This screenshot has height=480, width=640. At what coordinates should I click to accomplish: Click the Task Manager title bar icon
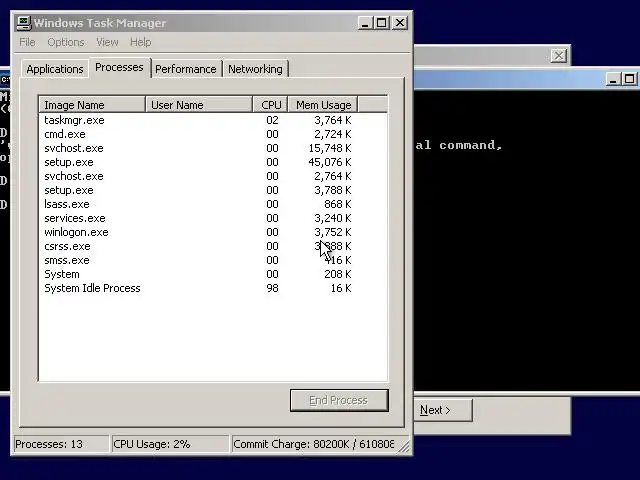pyautogui.click(x=24, y=23)
